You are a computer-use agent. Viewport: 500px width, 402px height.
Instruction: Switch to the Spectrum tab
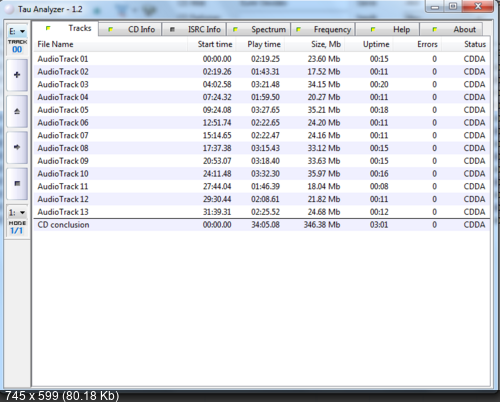click(259, 29)
